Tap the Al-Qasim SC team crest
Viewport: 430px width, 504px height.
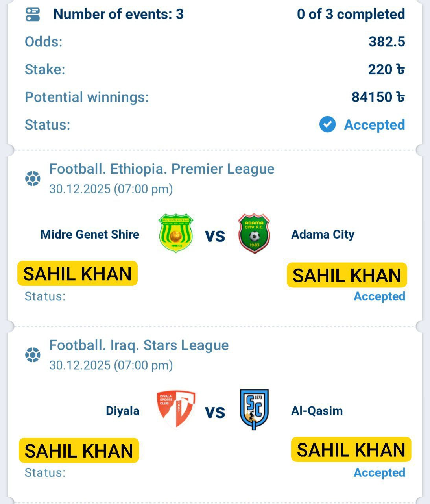pos(254,409)
